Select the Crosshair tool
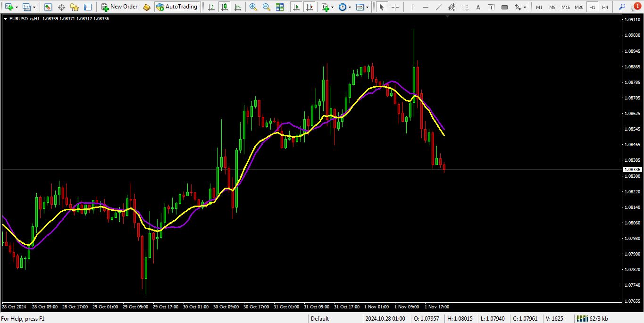The image size is (644, 323). tap(395, 7)
